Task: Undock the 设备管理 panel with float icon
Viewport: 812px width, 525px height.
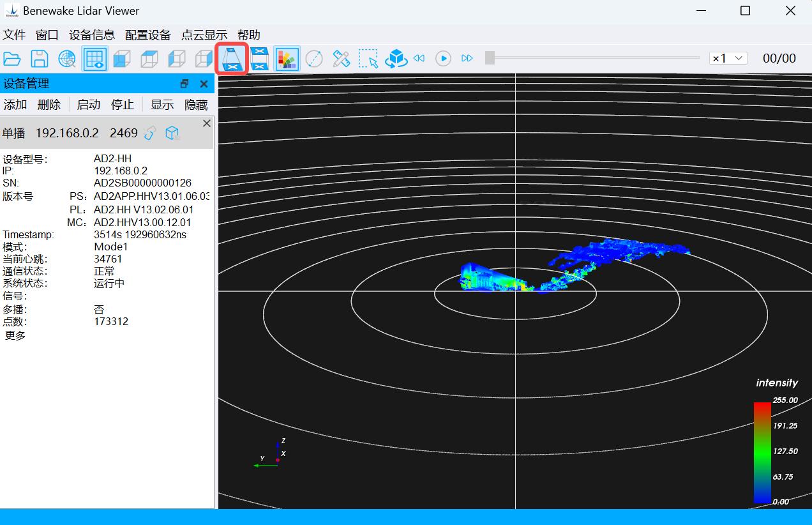Action: tap(184, 84)
